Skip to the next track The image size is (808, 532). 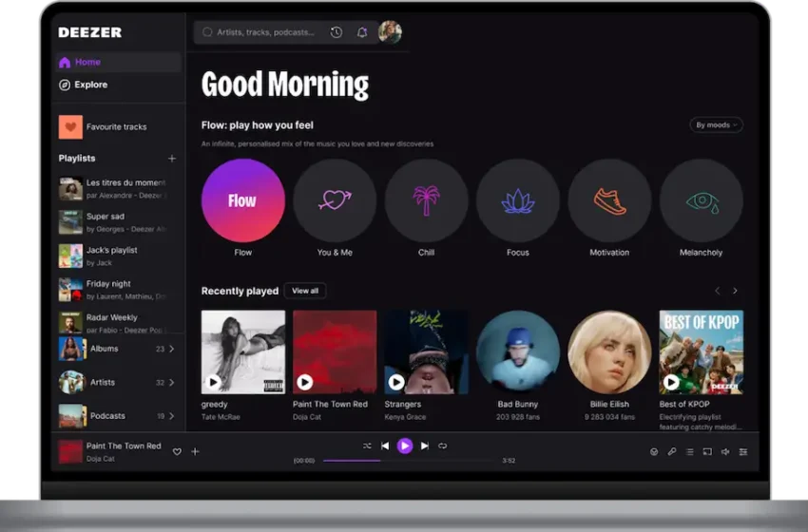(424, 446)
